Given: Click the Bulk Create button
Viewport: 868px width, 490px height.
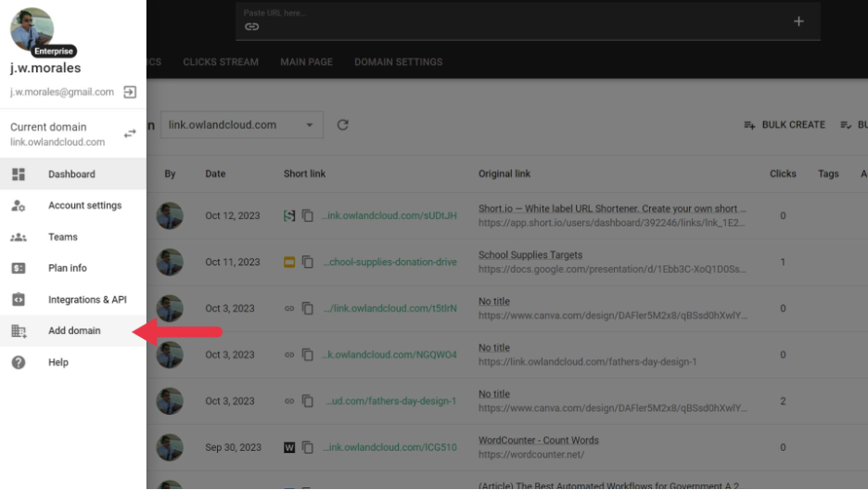Looking at the screenshot, I should (785, 125).
